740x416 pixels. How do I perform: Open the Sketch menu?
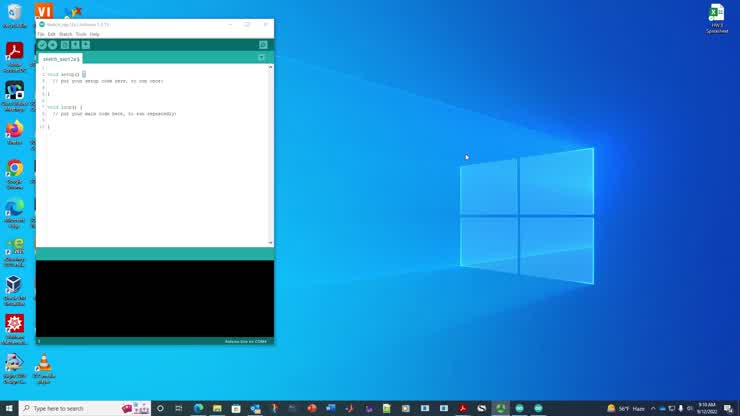point(65,34)
